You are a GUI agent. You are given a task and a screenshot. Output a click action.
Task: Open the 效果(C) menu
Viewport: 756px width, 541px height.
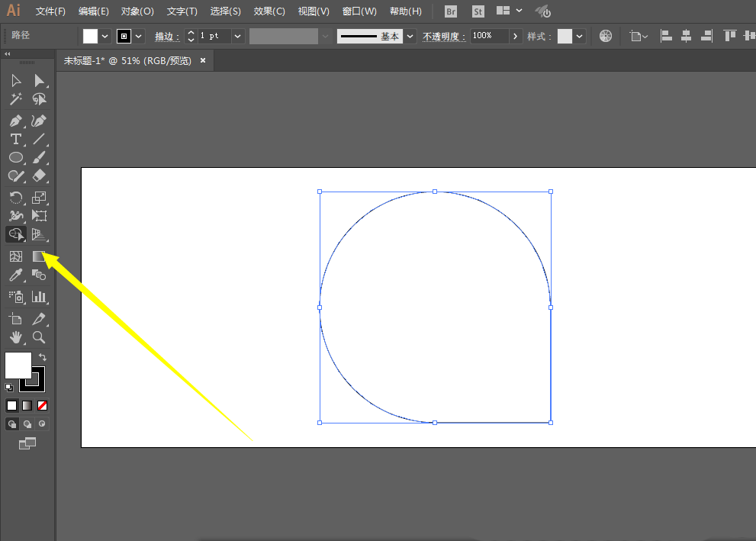pyautogui.click(x=269, y=11)
